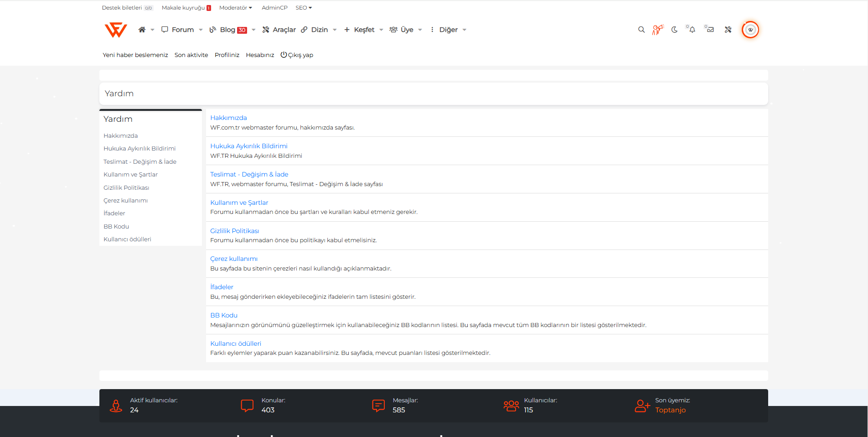Open the inbox envelope icon

(710, 30)
